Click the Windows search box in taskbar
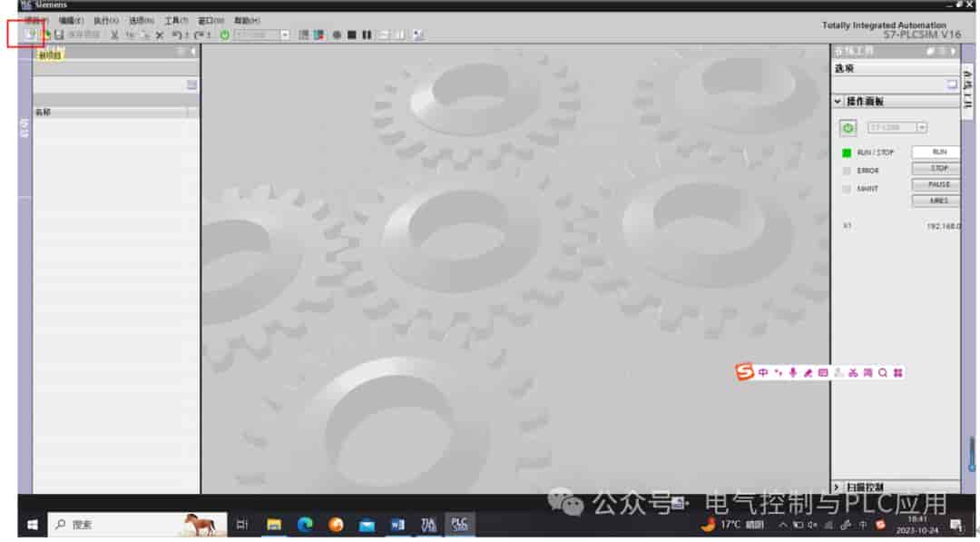 [x=138, y=525]
